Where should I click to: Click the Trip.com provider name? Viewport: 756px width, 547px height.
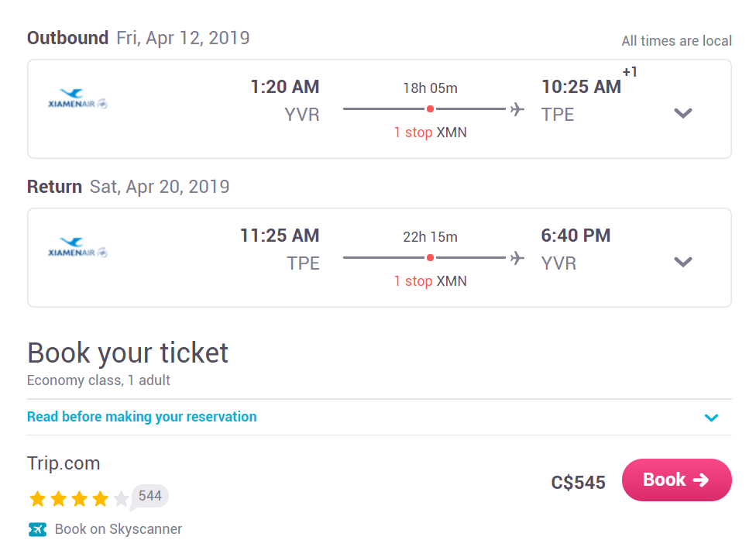click(x=64, y=463)
